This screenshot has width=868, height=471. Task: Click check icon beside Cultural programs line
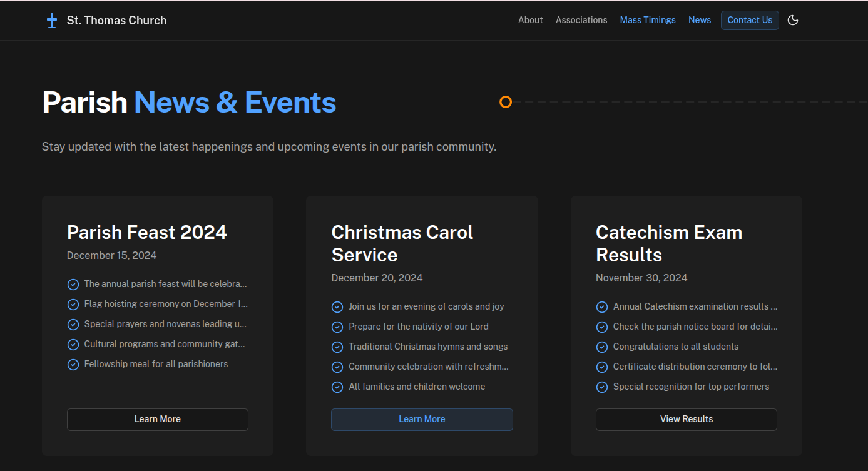coord(73,344)
